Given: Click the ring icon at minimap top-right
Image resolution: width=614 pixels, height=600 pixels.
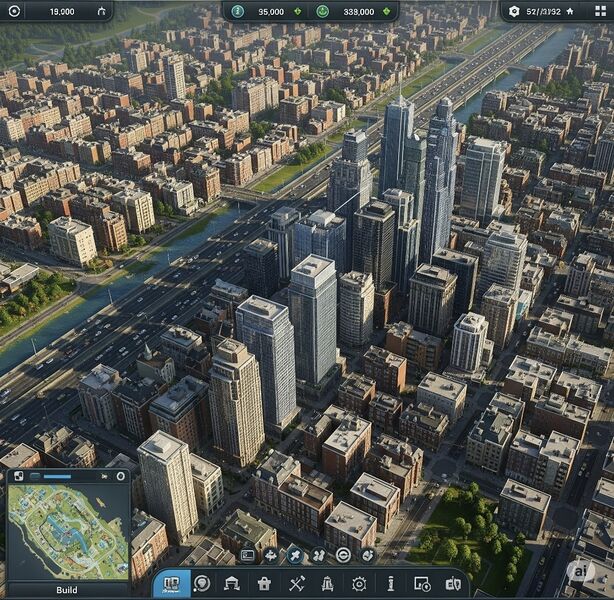Looking at the screenshot, I should pyautogui.click(x=121, y=476).
